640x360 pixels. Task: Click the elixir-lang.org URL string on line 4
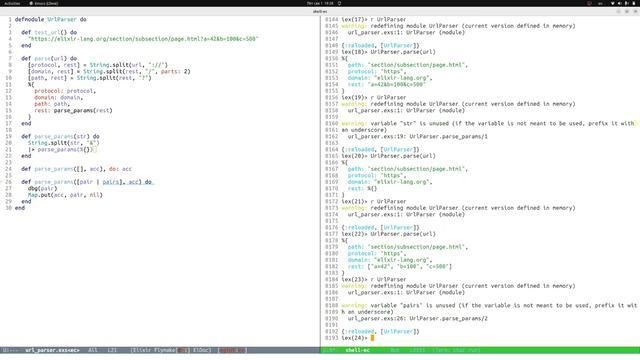click(143, 39)
